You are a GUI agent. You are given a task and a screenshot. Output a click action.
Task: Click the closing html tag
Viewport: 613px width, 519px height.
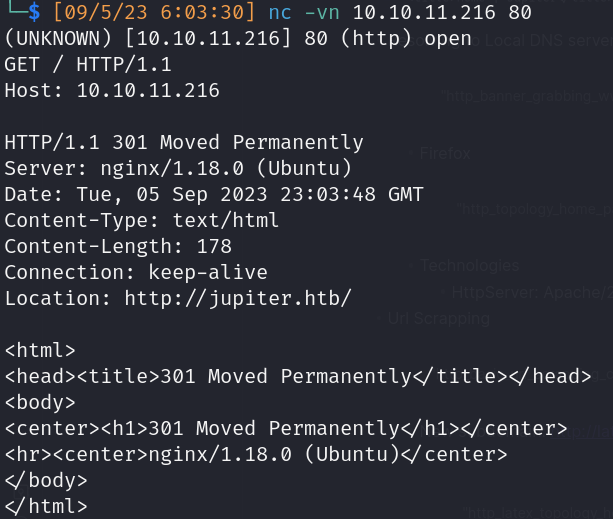(x=46, y=506)
